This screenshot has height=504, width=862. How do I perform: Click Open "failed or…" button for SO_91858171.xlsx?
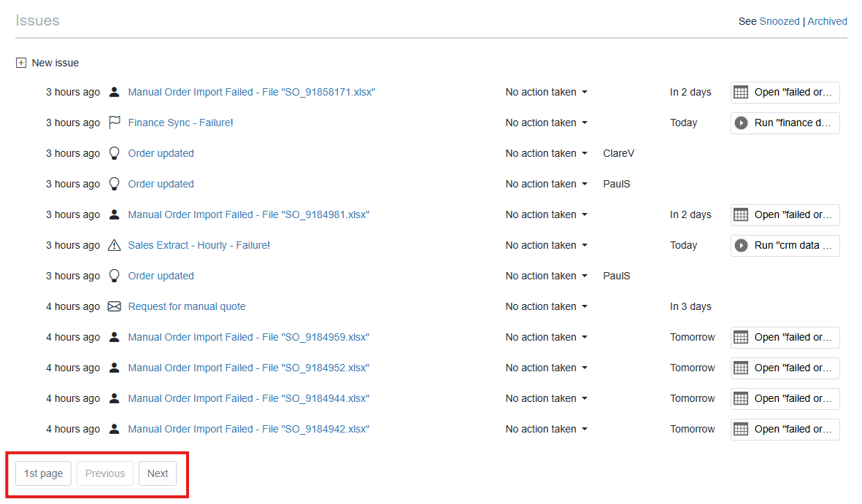[x=785, y=93]
